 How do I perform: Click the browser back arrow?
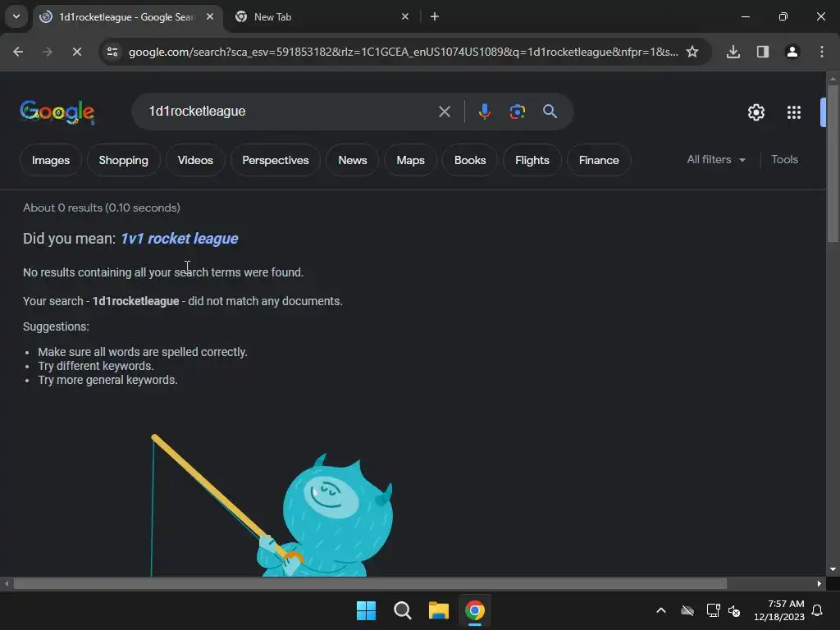pos(18,52)
